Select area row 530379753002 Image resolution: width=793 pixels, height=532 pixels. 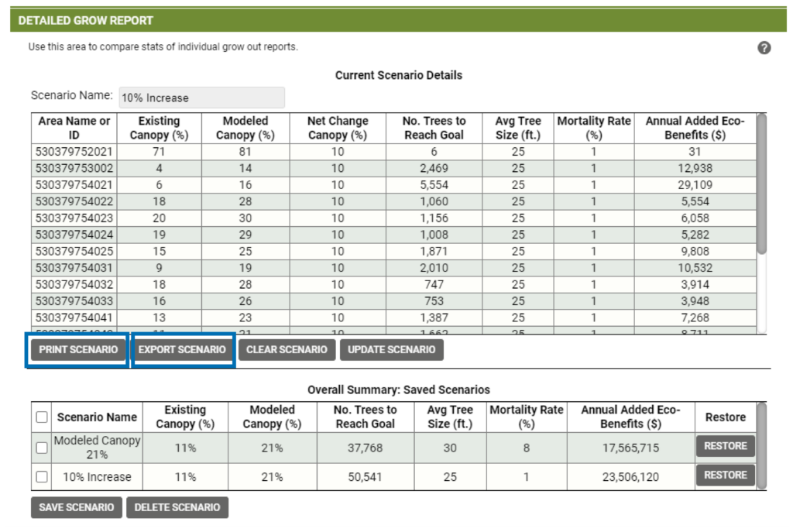74,168
